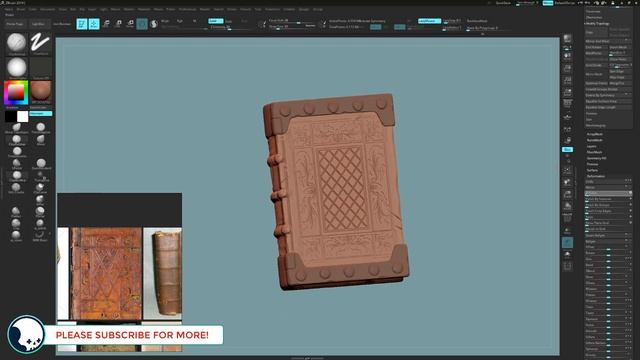Click Equalize Surface Area button
This screenshot has height=360, width=640.
[x=608, y=101]
